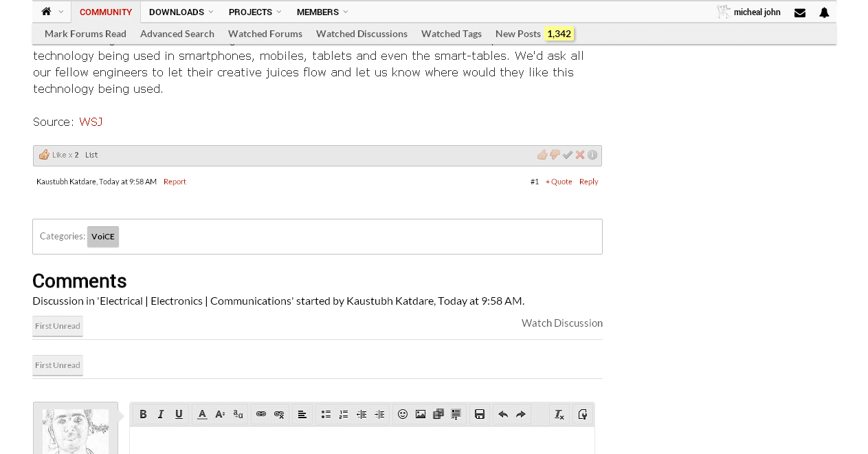
Task: Rate post with thumbs-up icon beside thumbs-down
Action: (x=542, y=155)
